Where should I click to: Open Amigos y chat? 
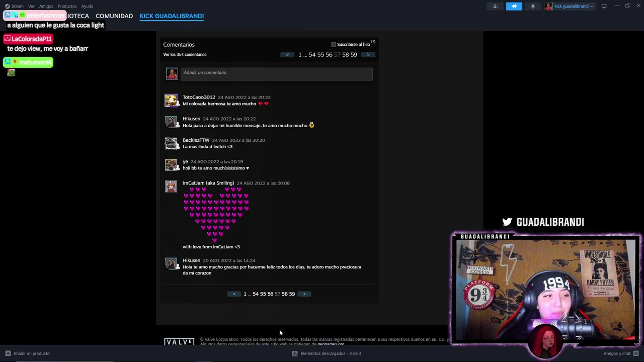tap(617, 353)
